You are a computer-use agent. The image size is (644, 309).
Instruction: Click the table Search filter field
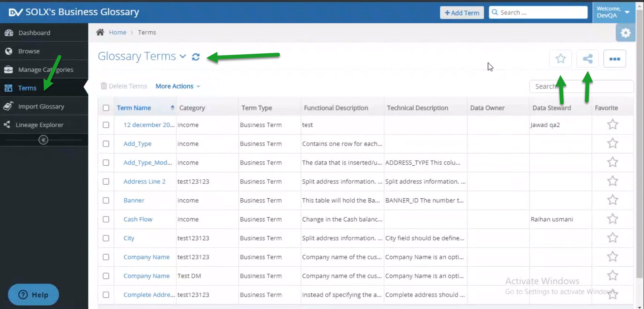(x=582, y=87)
